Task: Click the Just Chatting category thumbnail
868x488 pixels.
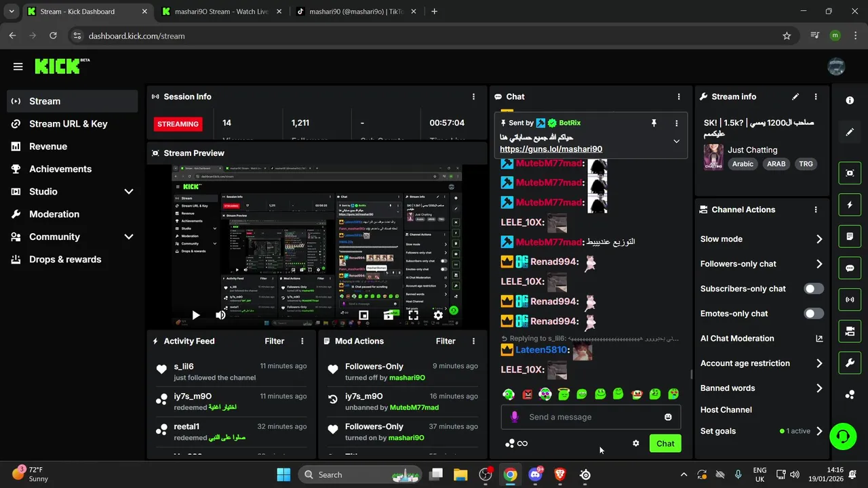Action: [713, 157]
